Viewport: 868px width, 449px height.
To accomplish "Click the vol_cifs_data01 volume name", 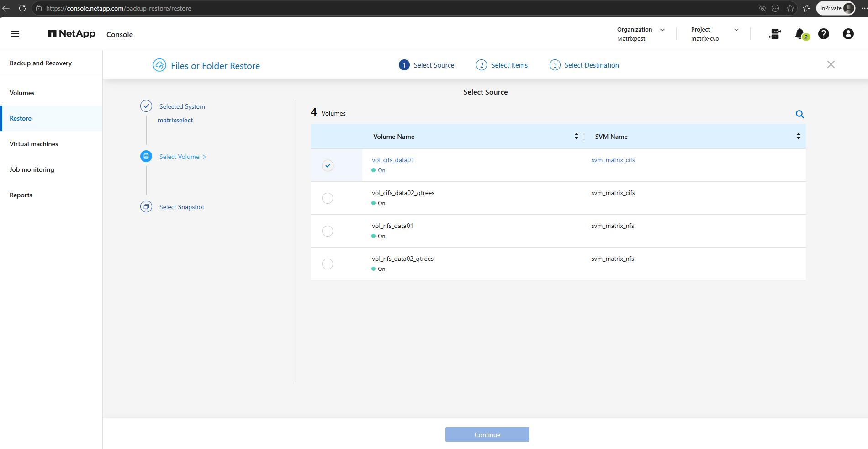I will pyautogui.click(x=393, y=160).
